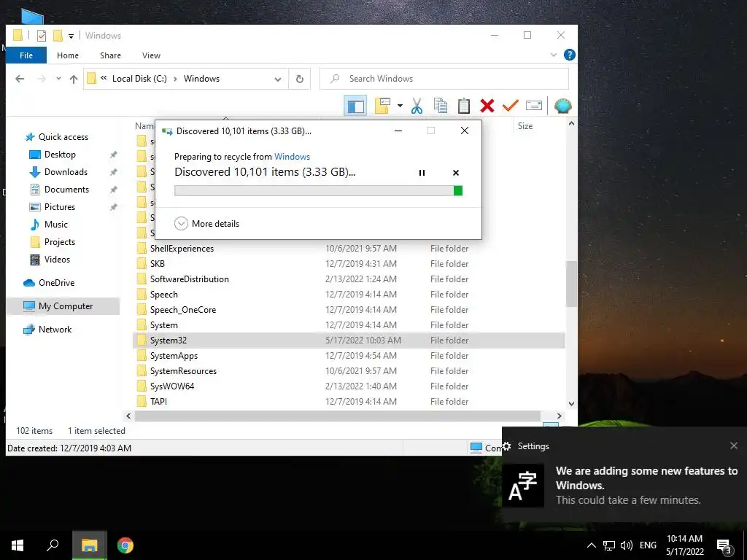Open the File tab
Viewport: 747px width, 560px height.
pyautogui.click(x=26, y=55)
